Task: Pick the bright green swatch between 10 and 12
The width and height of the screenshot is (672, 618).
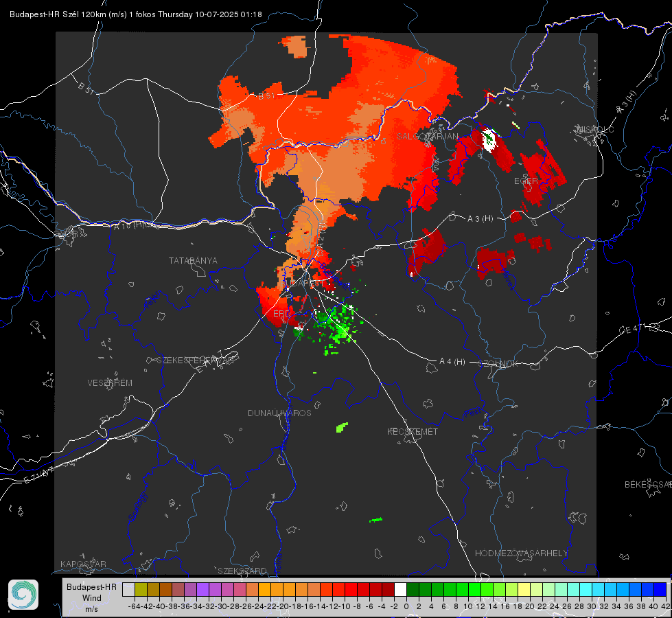Action: [x=474, y=589]
